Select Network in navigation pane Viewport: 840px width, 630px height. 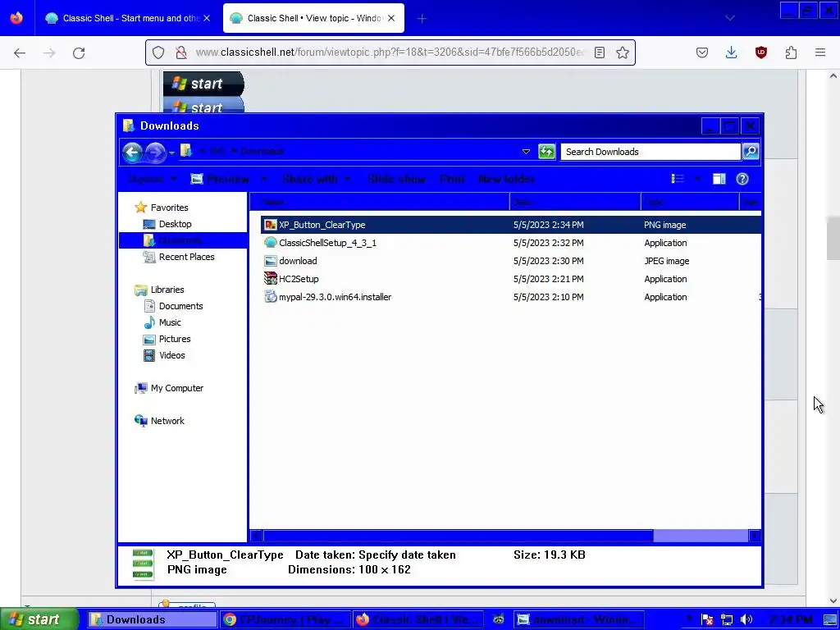point(167,421)
